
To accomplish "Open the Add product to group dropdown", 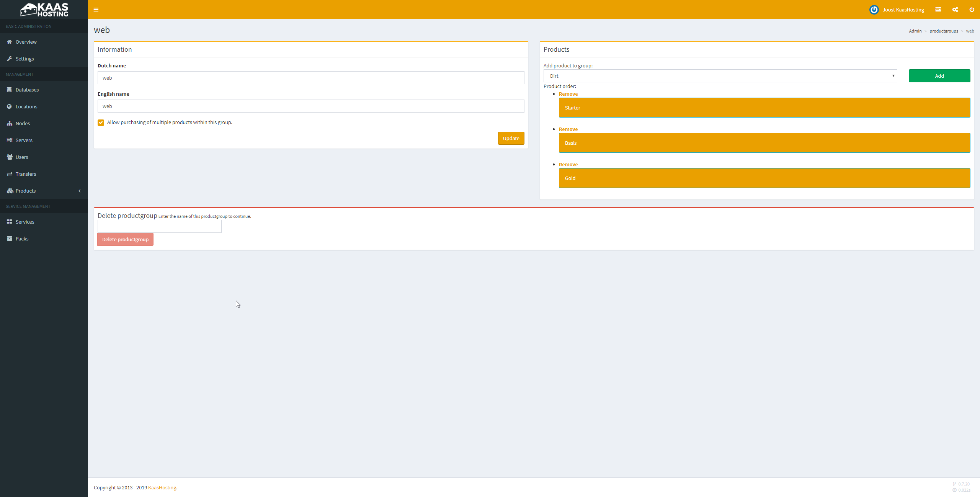I will 720,76.
